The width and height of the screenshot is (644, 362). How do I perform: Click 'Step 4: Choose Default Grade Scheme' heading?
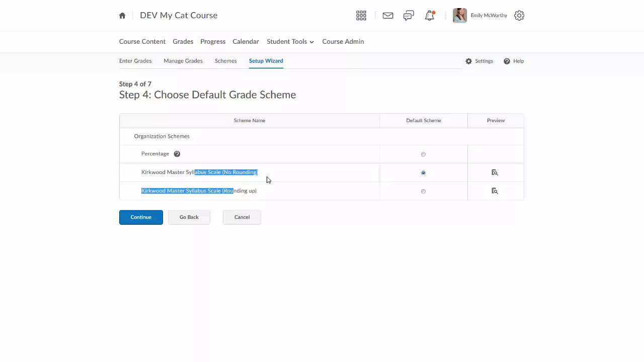point(207,95)
